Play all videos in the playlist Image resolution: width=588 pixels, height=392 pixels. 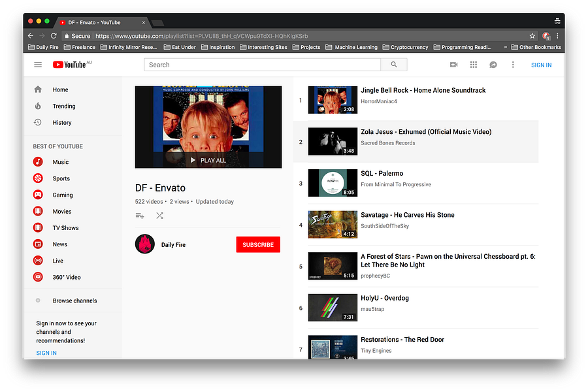208,160
